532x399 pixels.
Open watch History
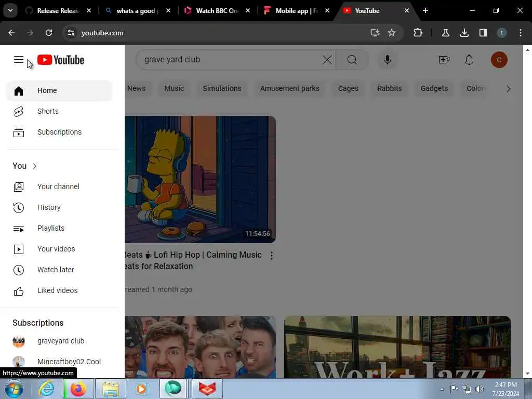[59, 207]
